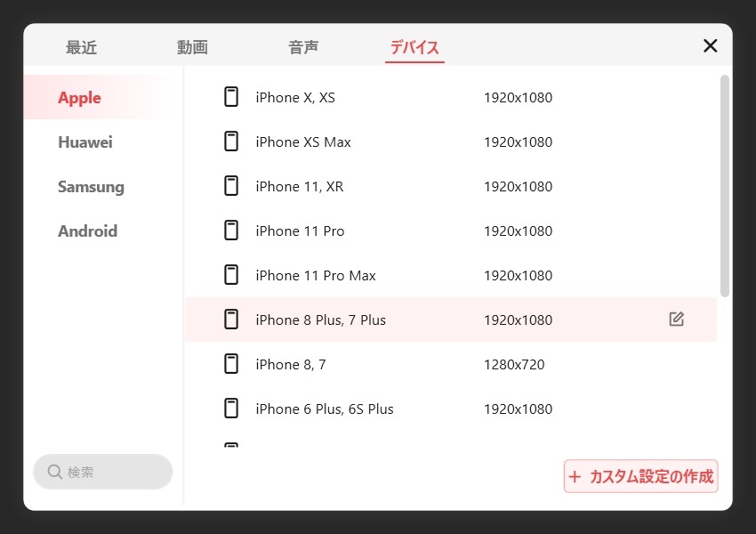Open the 動画 tab

coord(192,48)
